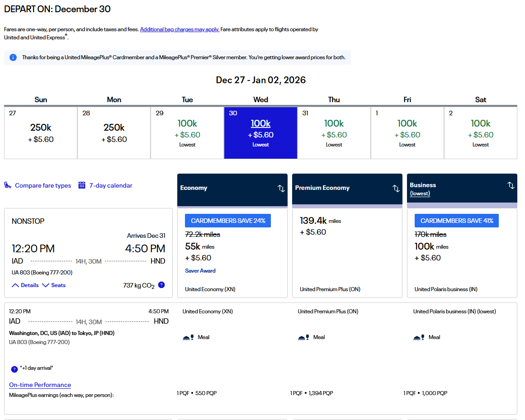Click the 1 PQF • 1,394 PQP earnings
Image resolution: width=525 pixels, height=420 pixels.
[312, 393]
